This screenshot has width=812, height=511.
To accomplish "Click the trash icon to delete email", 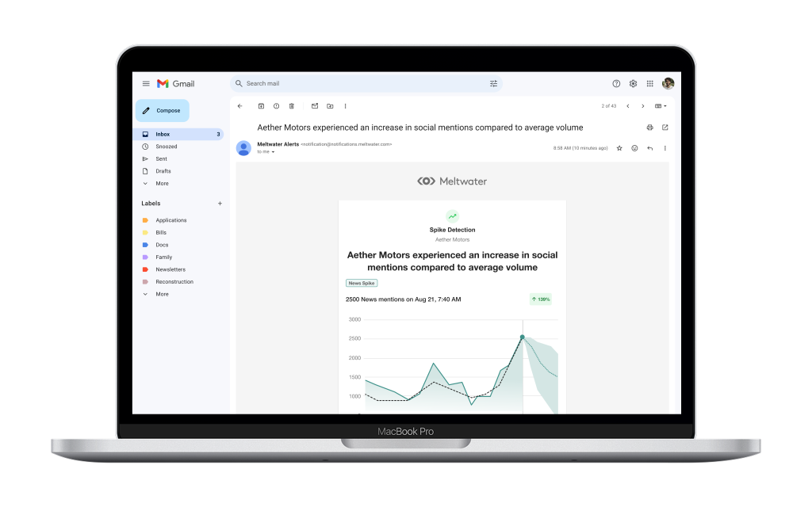I will 291,106.
